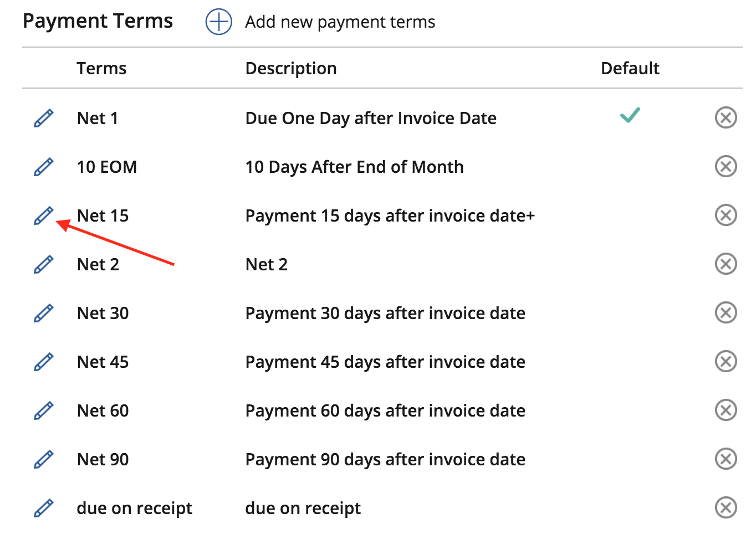Edit the 10 EOM payment term
The width and height of the screenshot is (756, 534).
pyautogui.click(x=44, y=167)
